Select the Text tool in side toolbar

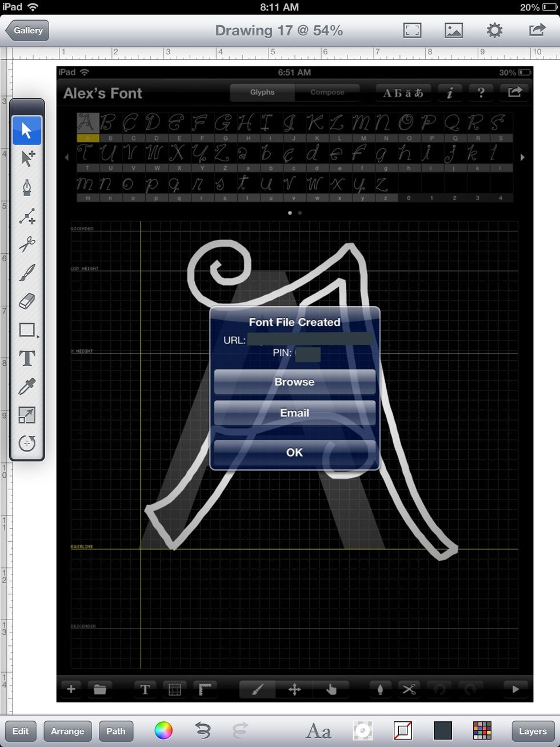[x=27, y=358]
